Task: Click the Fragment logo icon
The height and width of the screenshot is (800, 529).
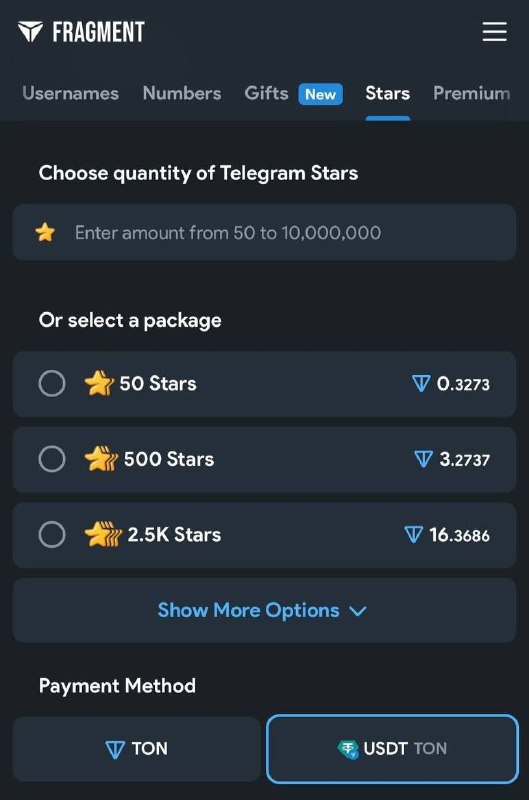Action: click(x=30, y=32)
